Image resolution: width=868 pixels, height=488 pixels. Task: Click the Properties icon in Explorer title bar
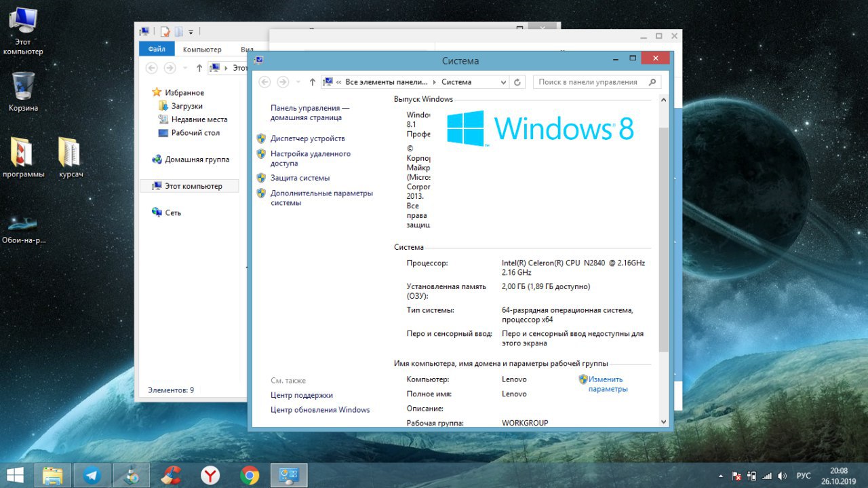tap(165, 31)
